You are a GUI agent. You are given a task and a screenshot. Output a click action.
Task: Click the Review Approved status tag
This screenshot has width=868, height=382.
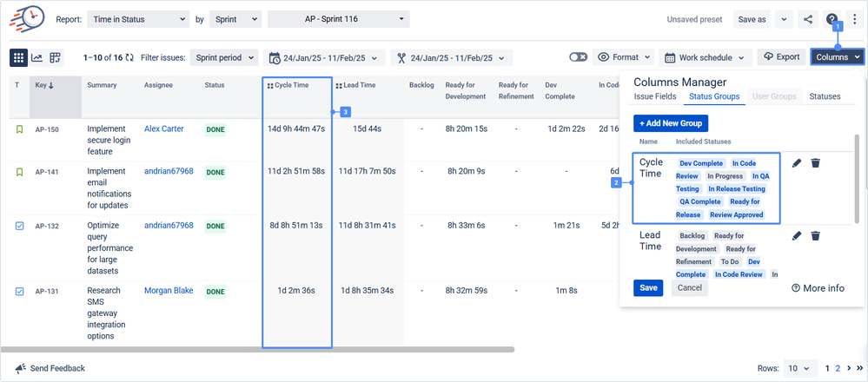pos(736,214)
